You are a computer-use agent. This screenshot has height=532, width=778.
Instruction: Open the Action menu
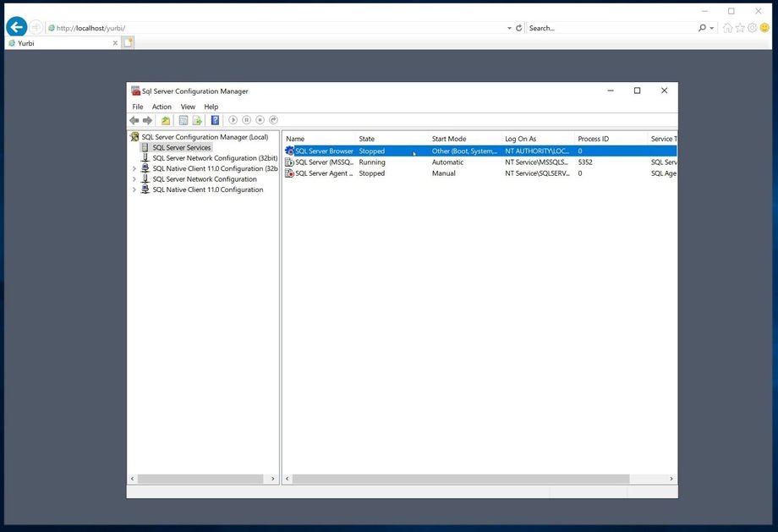162,107
